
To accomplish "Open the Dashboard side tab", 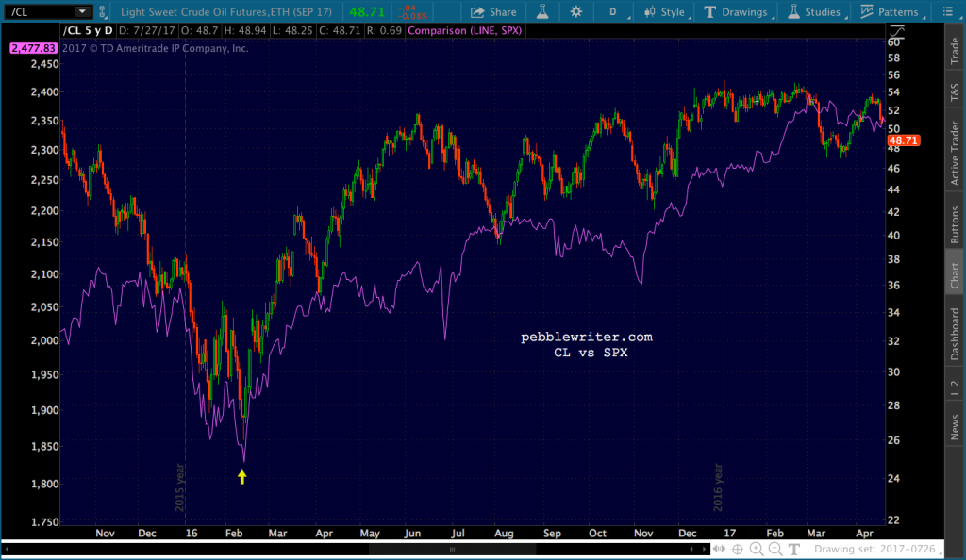I will click(955, 334).
